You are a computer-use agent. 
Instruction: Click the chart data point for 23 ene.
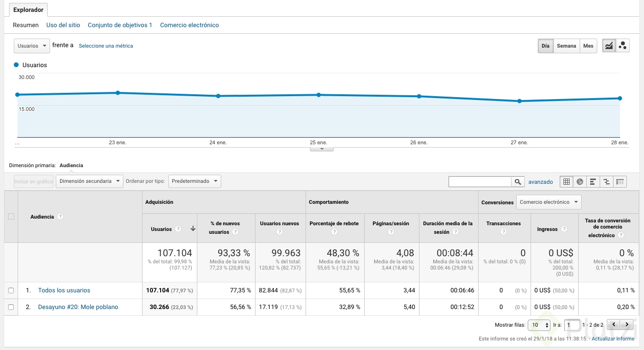tap(118, 93)
